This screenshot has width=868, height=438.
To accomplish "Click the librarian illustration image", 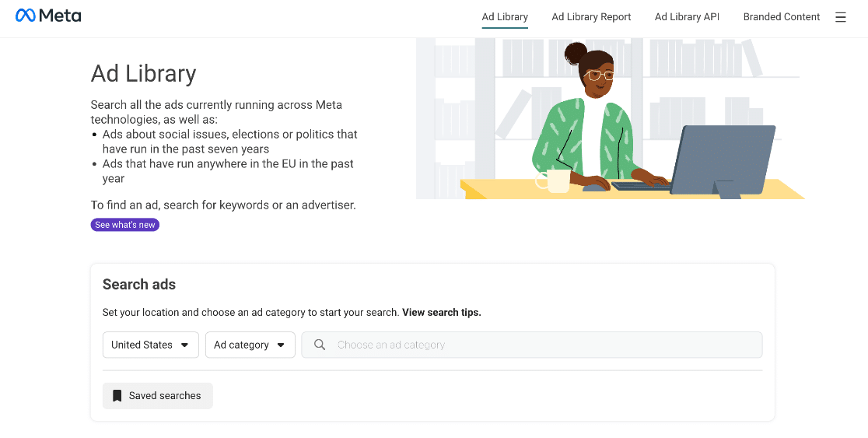I will coord(610,118).
